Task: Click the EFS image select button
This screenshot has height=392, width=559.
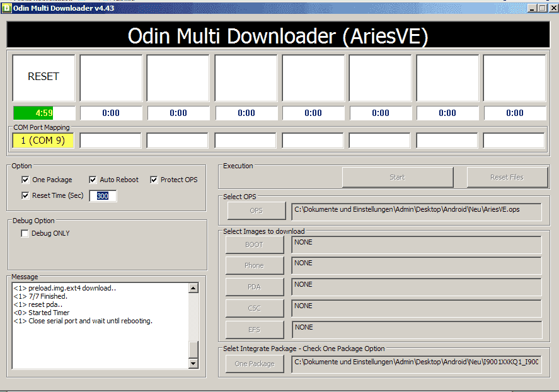Action: point(255,330)
